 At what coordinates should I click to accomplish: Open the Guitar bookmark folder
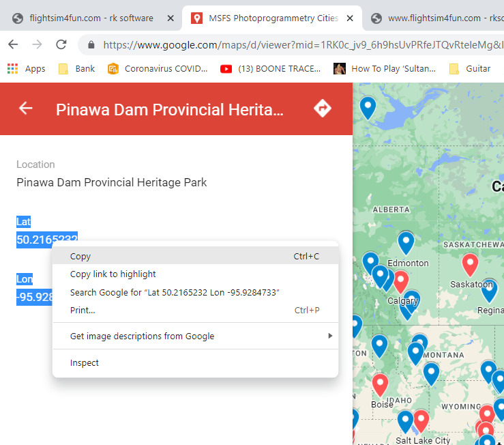(469, 68)
